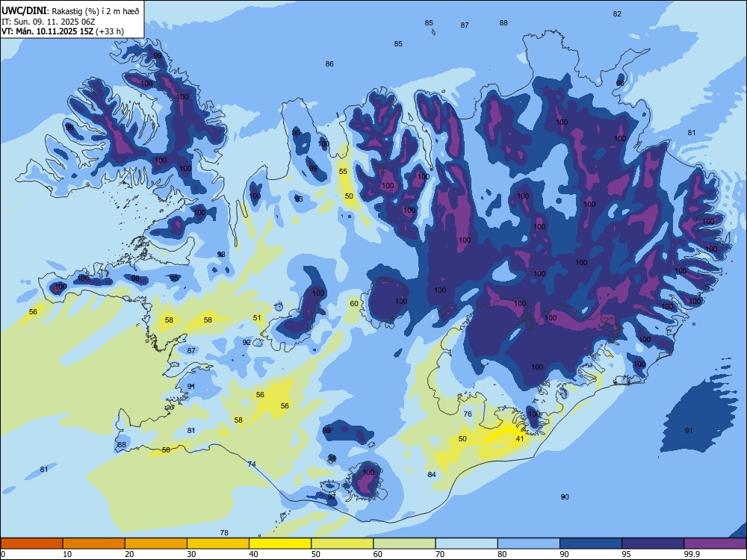747x560 pixels.
Task: Click the legend tick label 50
Action: click(x=316, y=554)
